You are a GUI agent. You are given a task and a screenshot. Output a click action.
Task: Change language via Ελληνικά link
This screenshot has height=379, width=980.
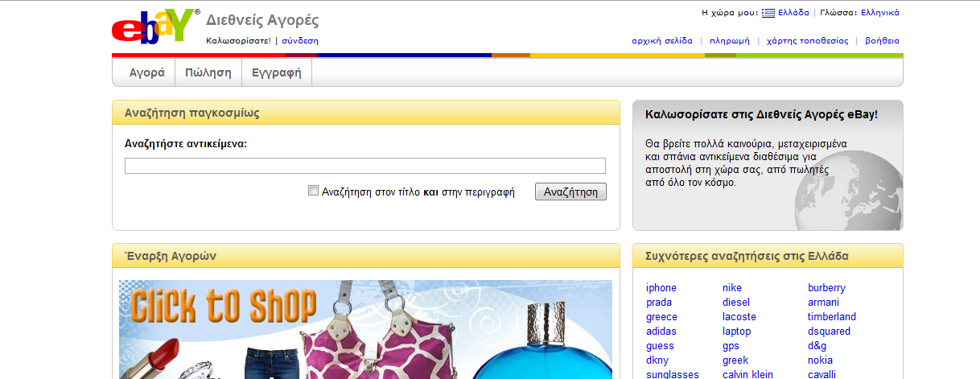point(880,13)
